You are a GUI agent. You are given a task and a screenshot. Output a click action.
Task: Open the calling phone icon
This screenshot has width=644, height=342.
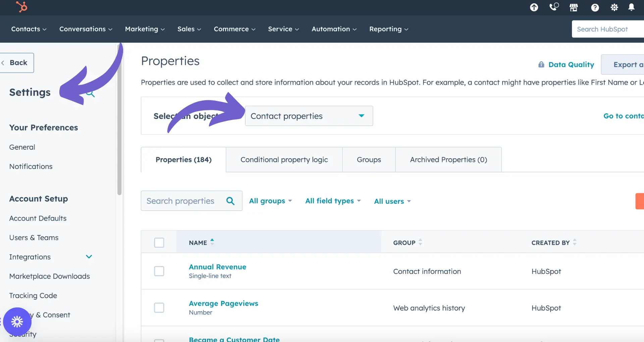pyautogui.click(x=554, y=7)
